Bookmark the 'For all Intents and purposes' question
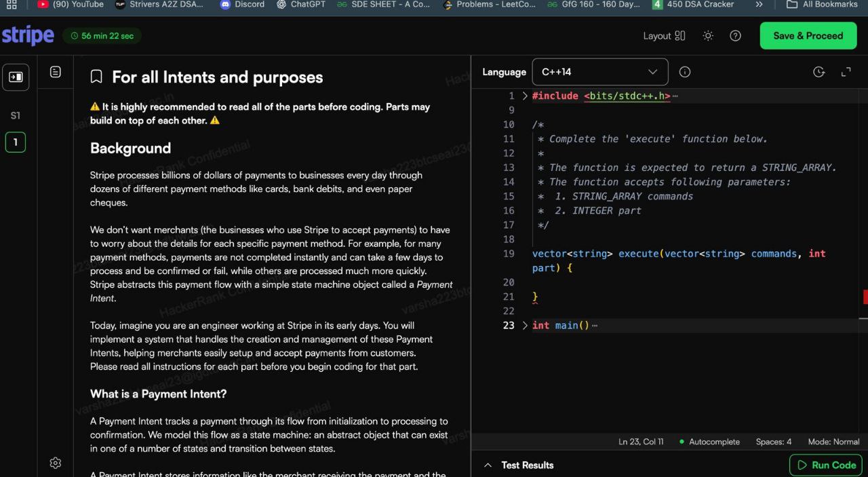Viewport: 868px width, 477px height. coord(96,77)
